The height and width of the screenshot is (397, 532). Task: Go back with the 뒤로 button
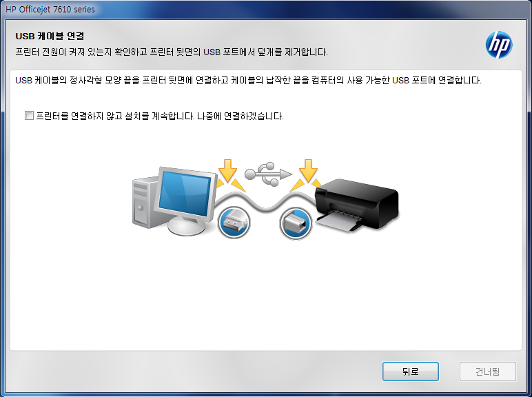coord(411,371)
